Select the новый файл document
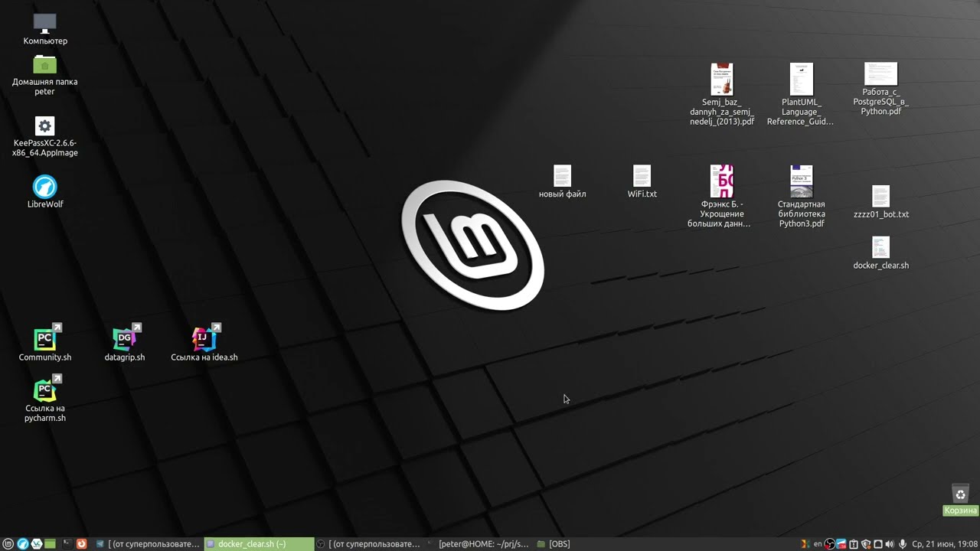The width and height of the screenshot is (980, 551). coord(563,182)
